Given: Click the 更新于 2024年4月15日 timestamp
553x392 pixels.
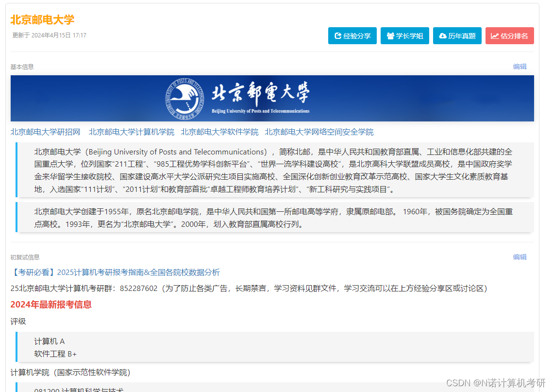Looking at the screenshot, I should [49, 35].
